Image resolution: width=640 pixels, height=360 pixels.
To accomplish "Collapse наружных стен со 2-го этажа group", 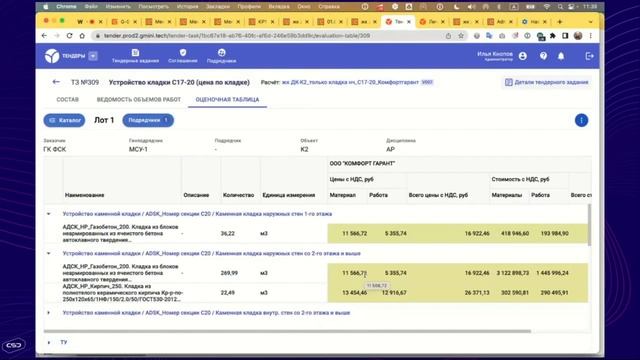I will [49, 253].
